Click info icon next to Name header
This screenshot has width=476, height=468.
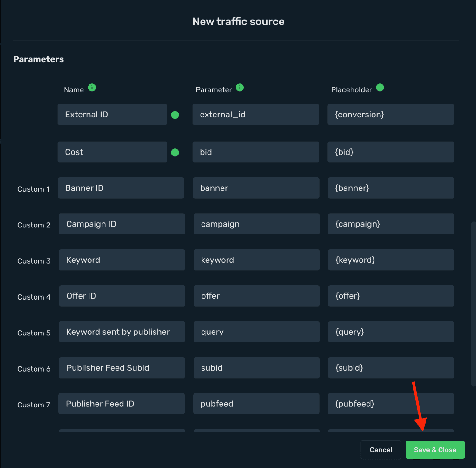pos(92,88)
